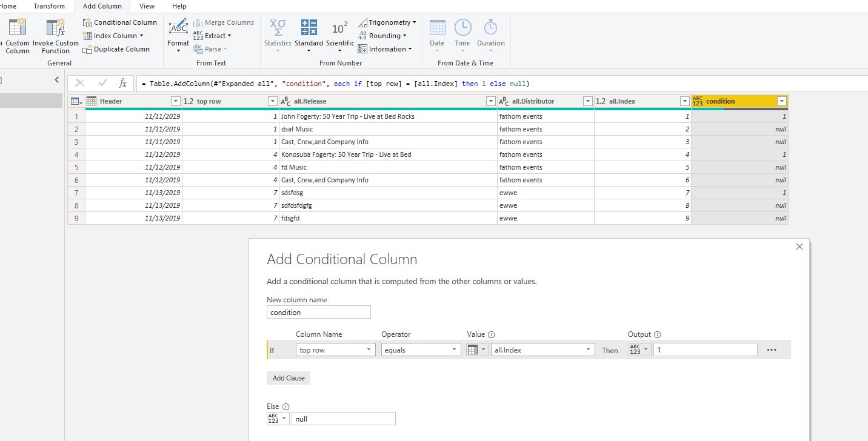Cancel the formula bar edit with X
868x441 pixels.
click(80, 83)
